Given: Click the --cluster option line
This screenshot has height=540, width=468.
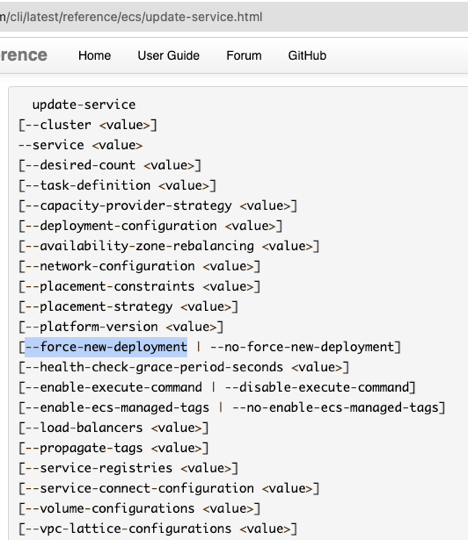Looking at the screenshot, I should click(x=88, y=125).
